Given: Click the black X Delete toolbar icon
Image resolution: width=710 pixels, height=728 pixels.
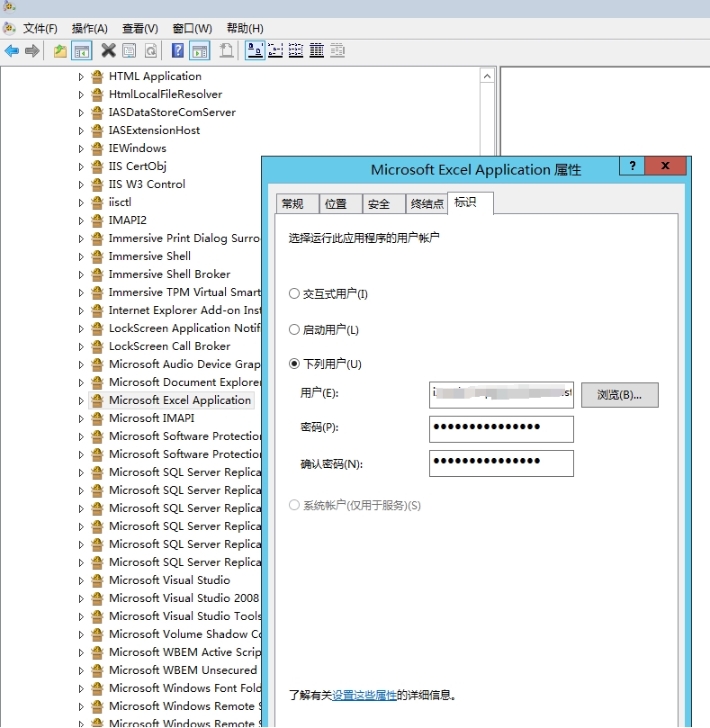Looking at the screenshot, I should pyautogui.click(x=109, y=50).
